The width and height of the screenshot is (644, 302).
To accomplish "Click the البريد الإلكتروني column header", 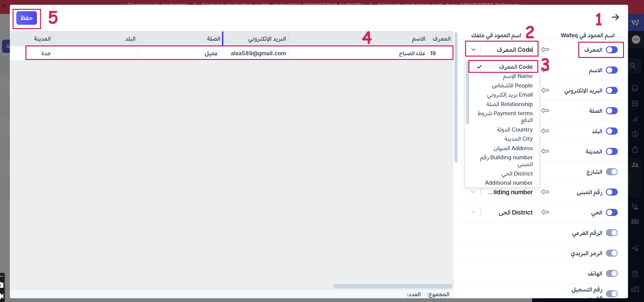I will coord(267,39).
